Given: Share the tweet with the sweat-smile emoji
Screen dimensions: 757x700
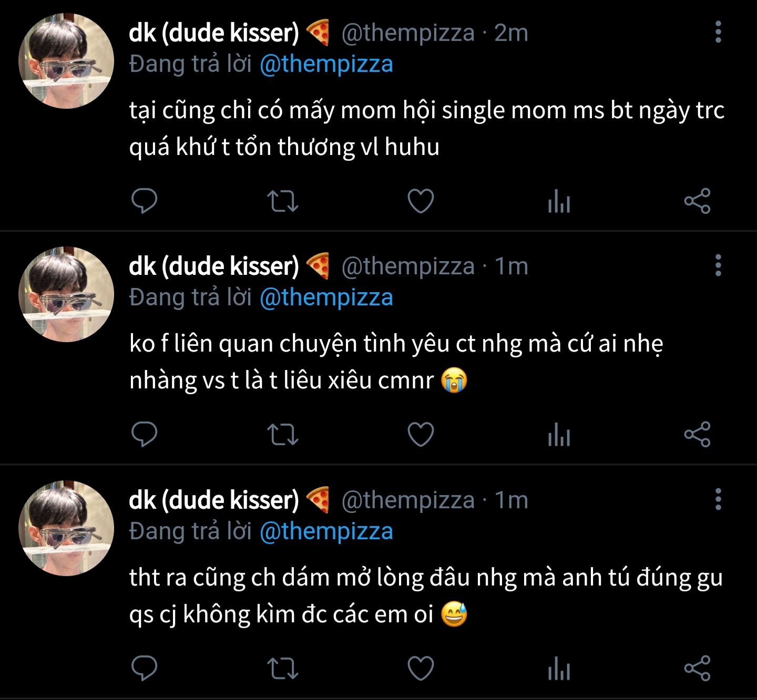Looking at the screenshot, I should 697,668.
